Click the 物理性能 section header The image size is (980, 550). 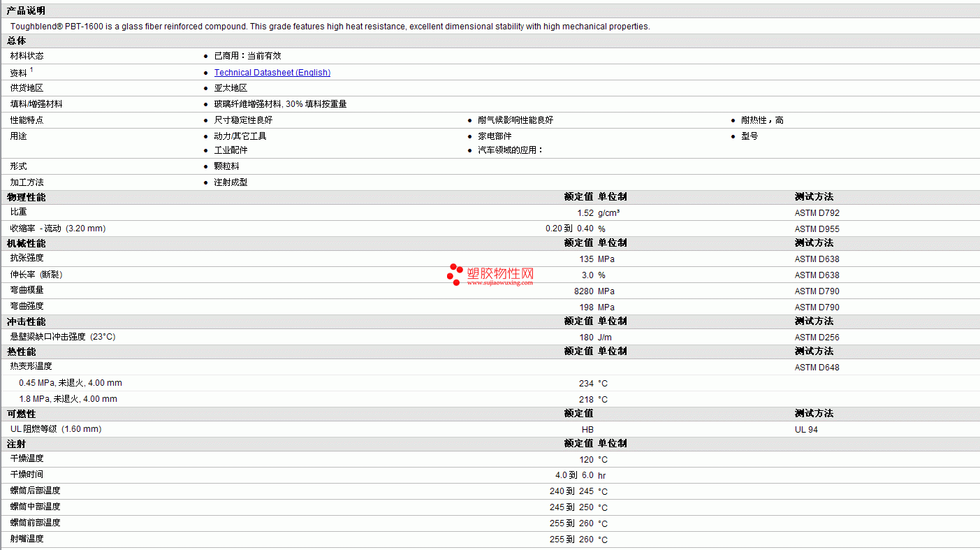click(x=26, y=198)
